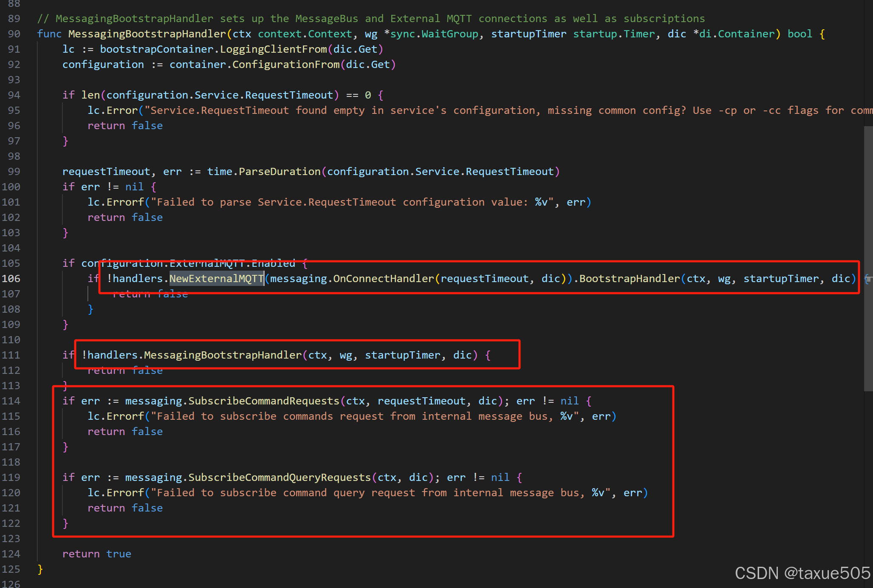Click the nil keyword on line 100
This screenshot has width=873, height=588.
click(x=133, y=187)
